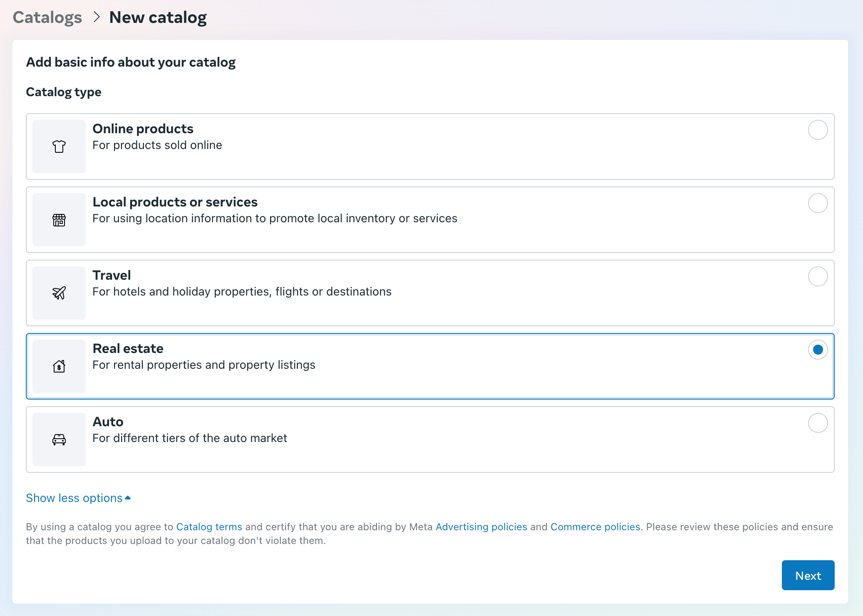Image resolution: width=863 pixels, height=616 pixels.
Task: Select the Local products or services radio button
Action: [x=818, y=203]
